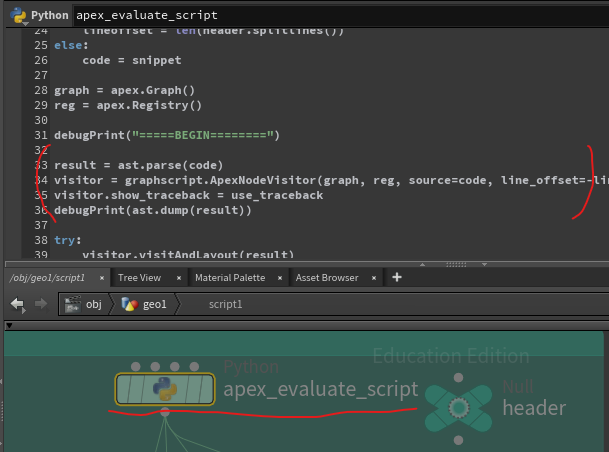Close the /obj/geo1/script1 tab
The width and height of the screenshot is (609, 452).
(x=102, y=278)
